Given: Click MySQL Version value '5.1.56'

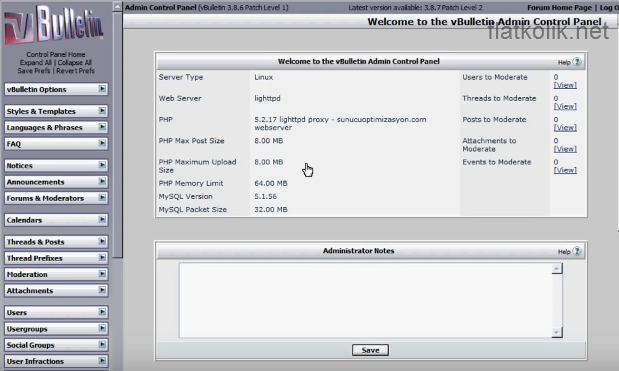Looking at the screenshot, I should tap(265, 197).
